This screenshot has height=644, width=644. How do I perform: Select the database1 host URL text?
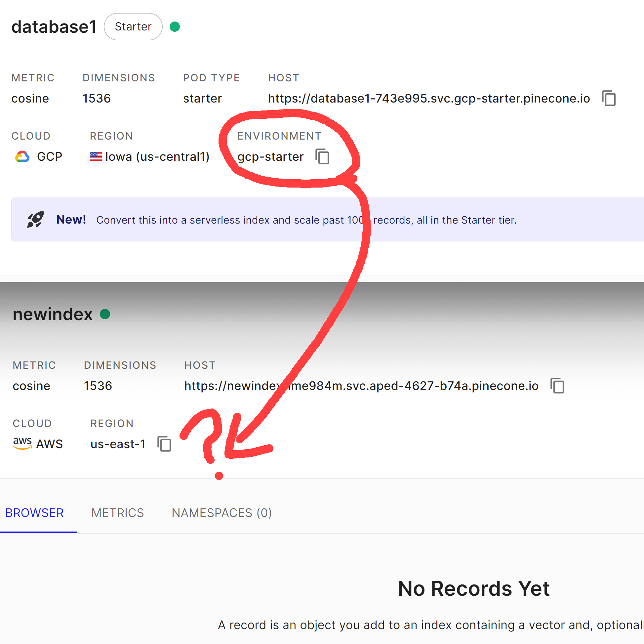point(429,98)
